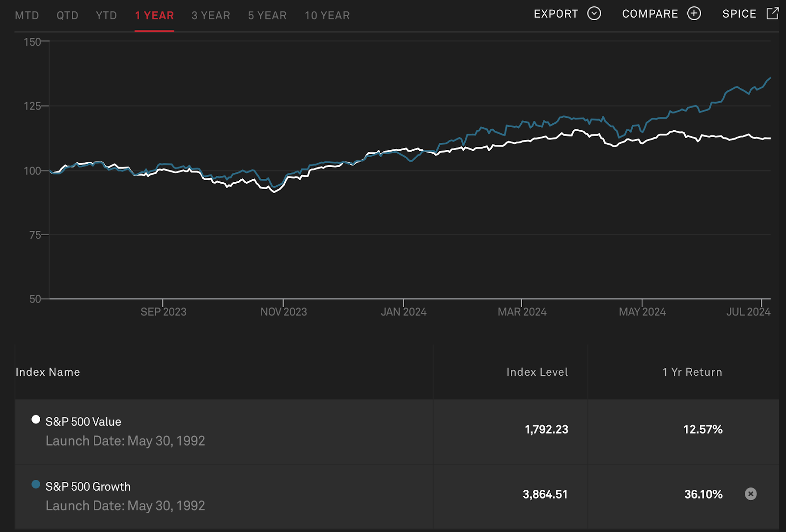
Task: Click the 1 Yr Return column header
Action: (692, 372)
